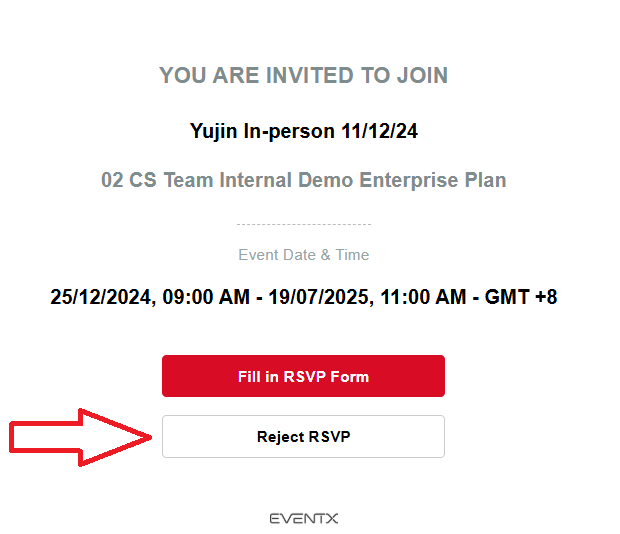
Task: Select the GMT +8 timezone text
Action: point(521,297)
